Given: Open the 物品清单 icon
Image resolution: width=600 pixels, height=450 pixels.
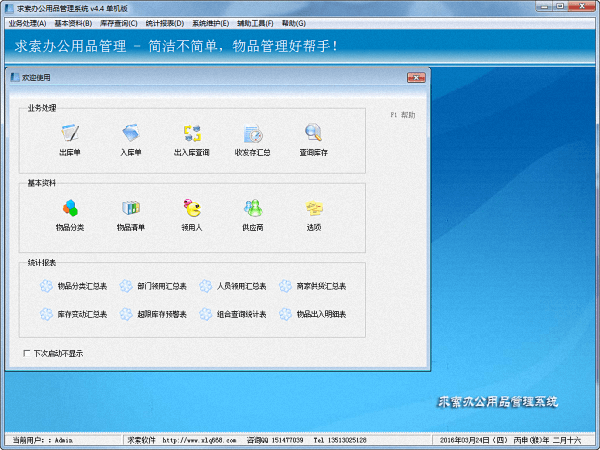Looking at the screenshot, I should [131, 208].
